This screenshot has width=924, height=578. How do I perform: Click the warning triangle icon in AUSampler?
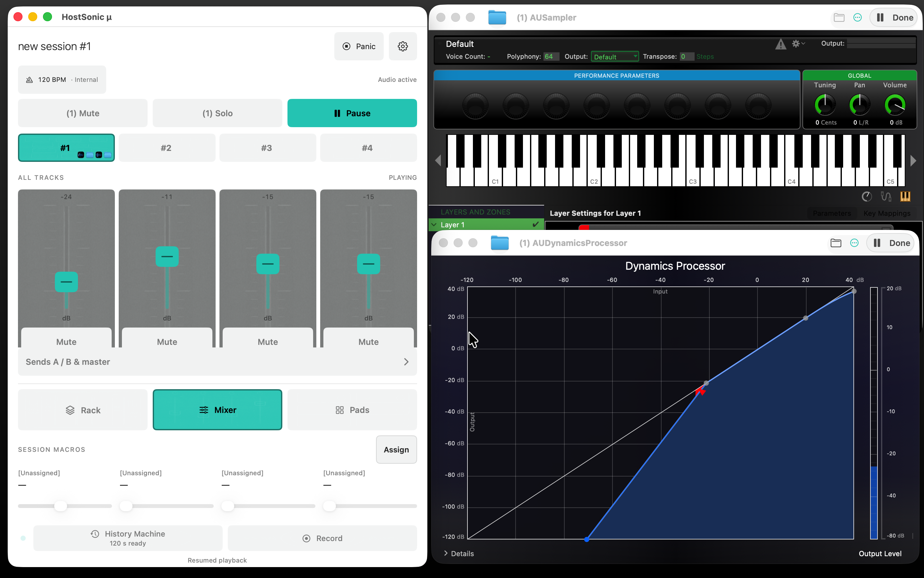(x=781, y=44)
